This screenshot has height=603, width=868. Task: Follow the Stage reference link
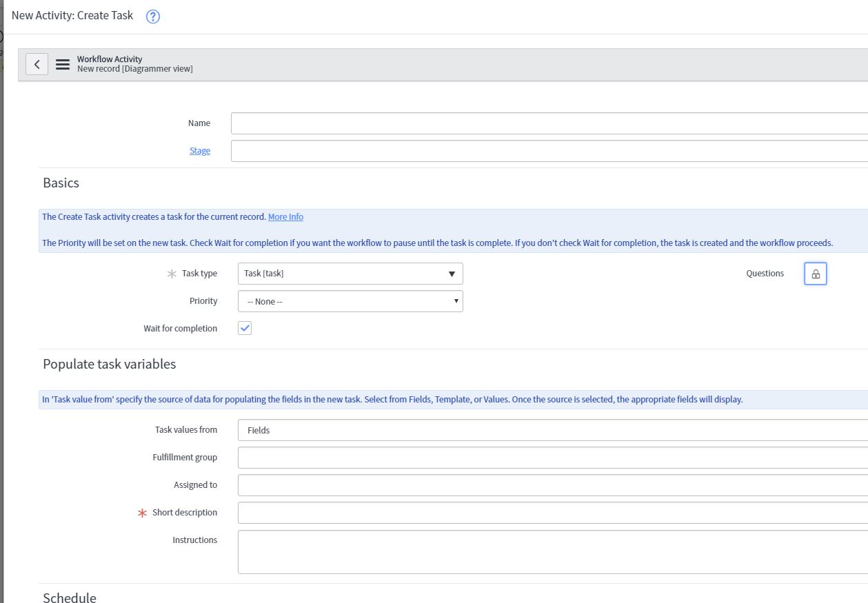coord(200,150)
